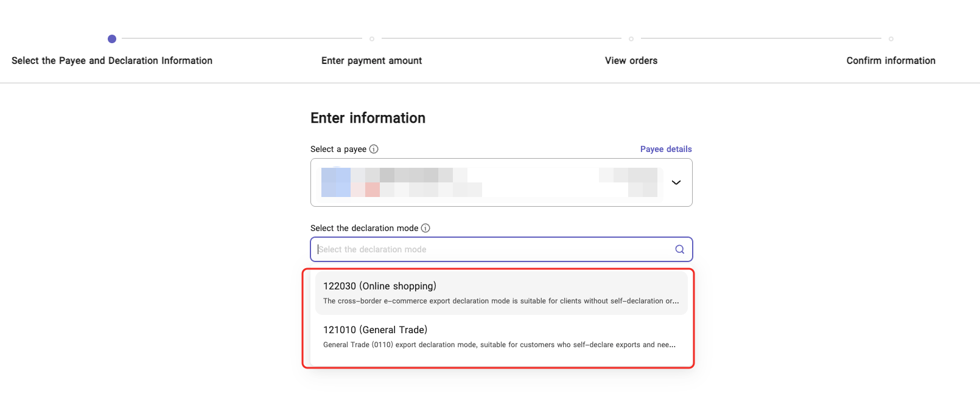980x394 pixels.
Task: Open the Payee details link
Action: pos(666,149)
